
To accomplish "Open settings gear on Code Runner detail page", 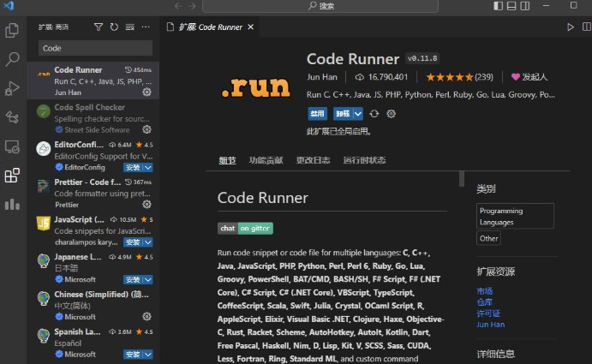I will pos(392,114).
